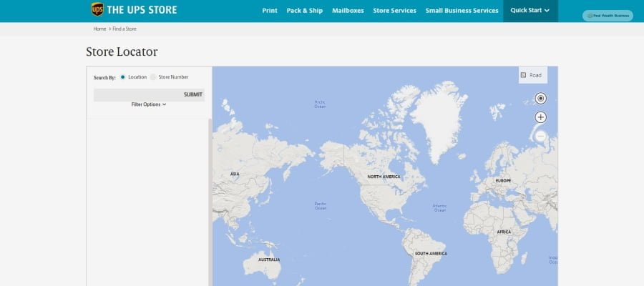
Task: Click the UPS shield logo
Action: click(x=97, y=9)
